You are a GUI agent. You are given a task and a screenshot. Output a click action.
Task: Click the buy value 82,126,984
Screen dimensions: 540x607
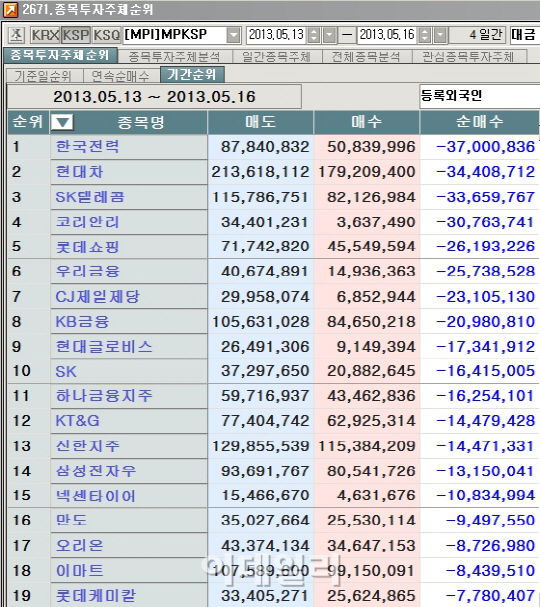[x=371, y=197]
